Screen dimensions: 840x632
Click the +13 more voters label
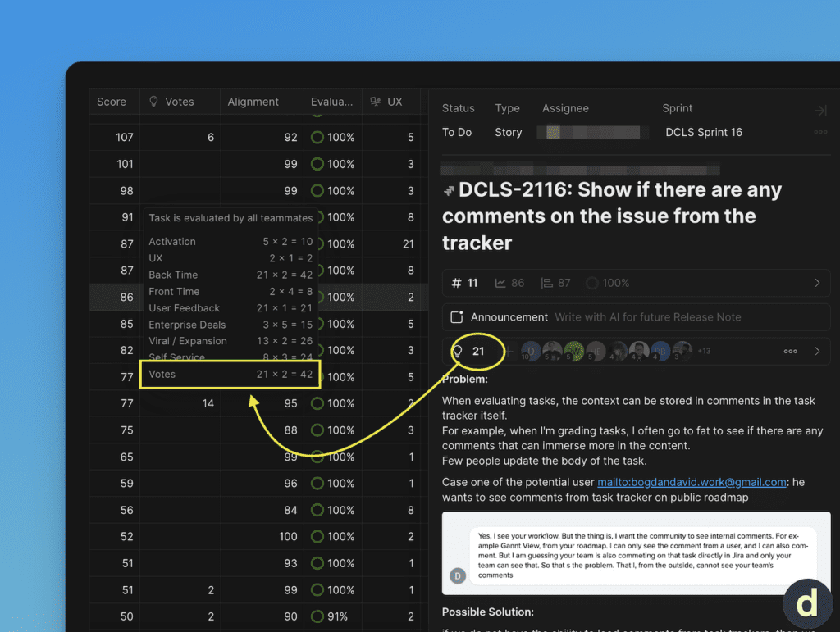point(705,351)
